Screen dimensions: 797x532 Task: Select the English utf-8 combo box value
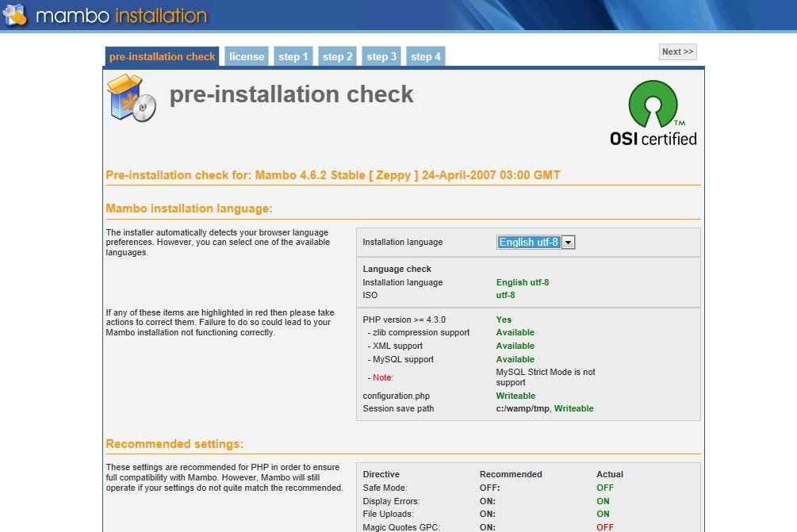(x=529, y=243)
